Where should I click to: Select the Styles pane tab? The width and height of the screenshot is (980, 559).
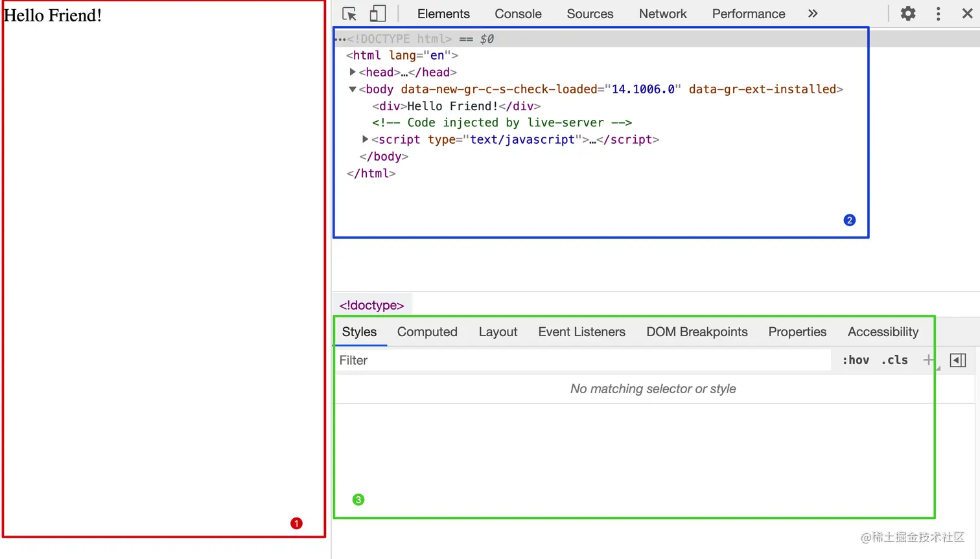(x=359, y=332)
